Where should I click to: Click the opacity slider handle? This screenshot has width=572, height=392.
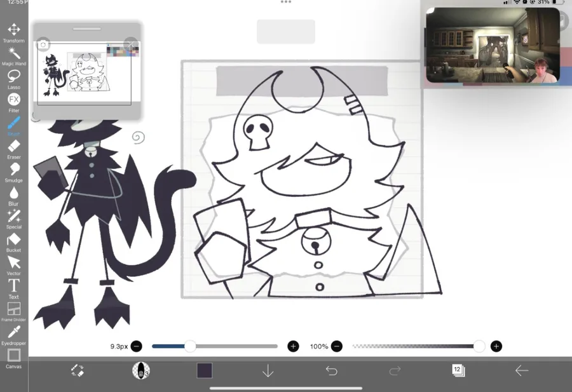[x=479, y=346]
